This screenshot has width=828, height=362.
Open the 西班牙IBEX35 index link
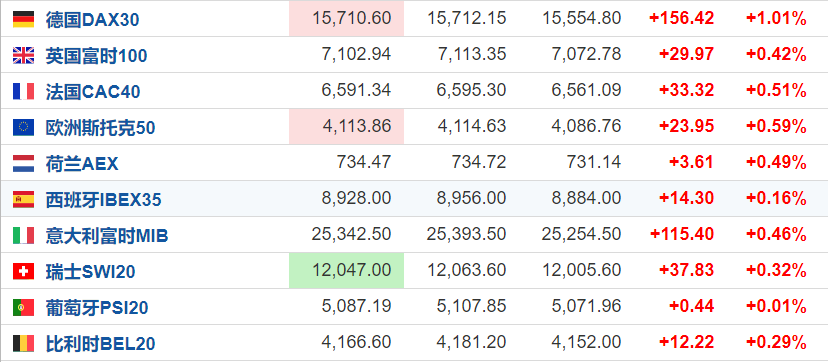104,199
